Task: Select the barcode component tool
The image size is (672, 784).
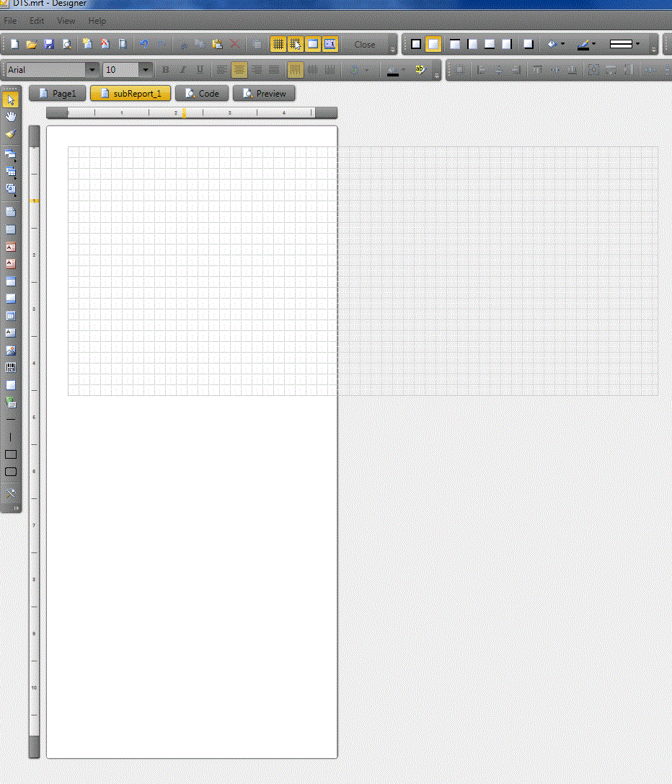Action: coord(11,368)
